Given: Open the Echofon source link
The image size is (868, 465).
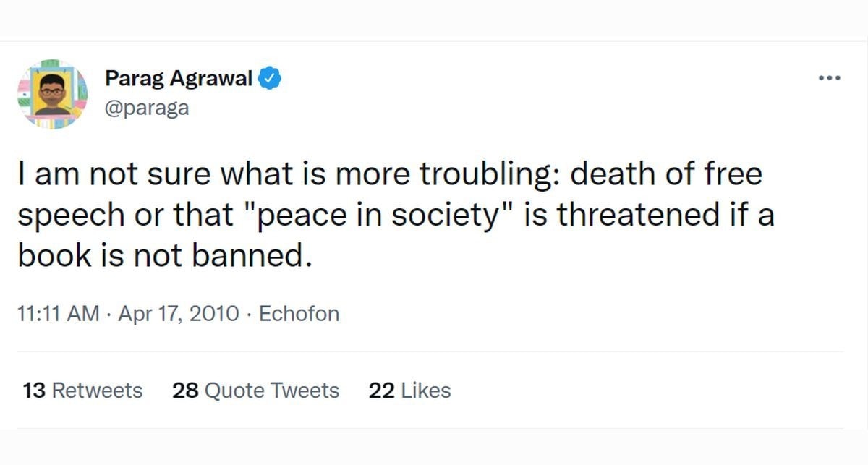Looking at the screenshot, I should pyautogui.click(x=299, y=314).
